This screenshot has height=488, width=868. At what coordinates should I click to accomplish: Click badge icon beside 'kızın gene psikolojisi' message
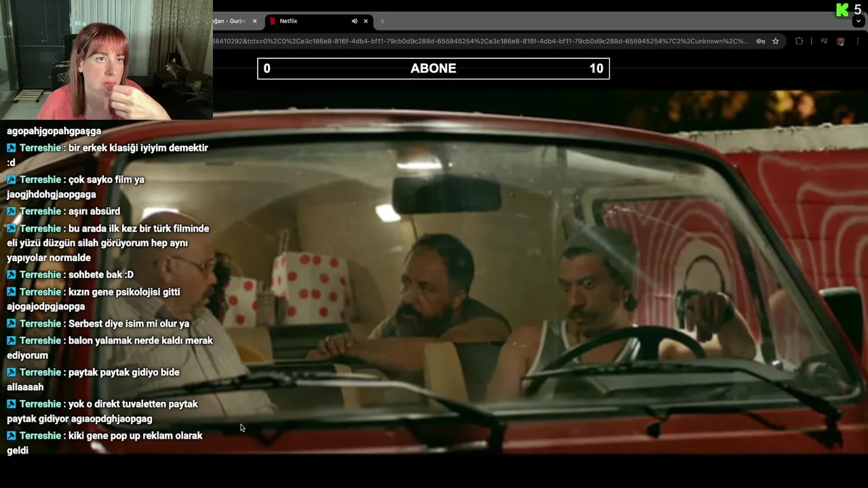(12, 292)
